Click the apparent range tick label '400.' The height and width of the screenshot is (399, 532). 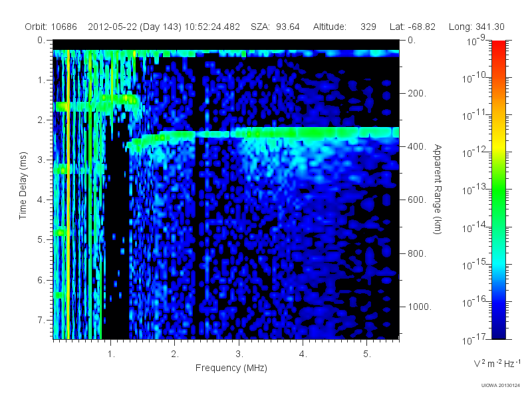417,146
